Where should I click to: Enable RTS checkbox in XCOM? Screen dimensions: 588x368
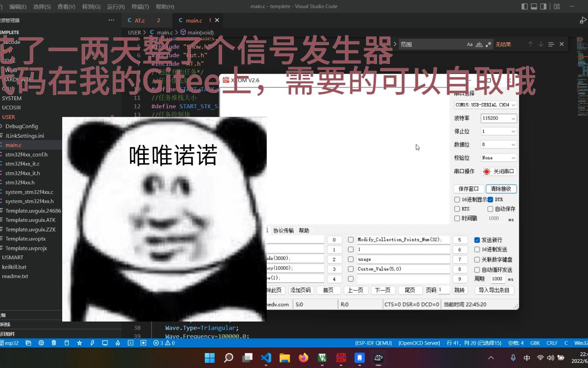[457, 209]
